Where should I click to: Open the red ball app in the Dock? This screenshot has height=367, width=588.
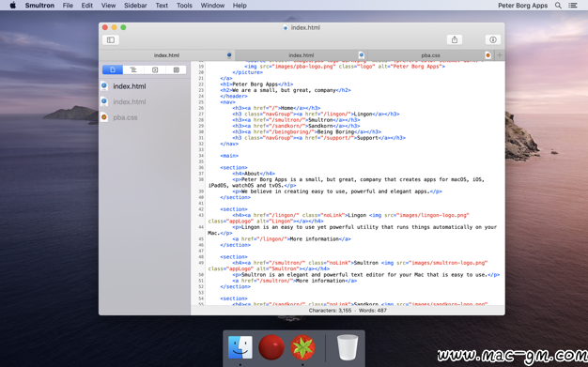pyautogui.click(x=271, y=347)
